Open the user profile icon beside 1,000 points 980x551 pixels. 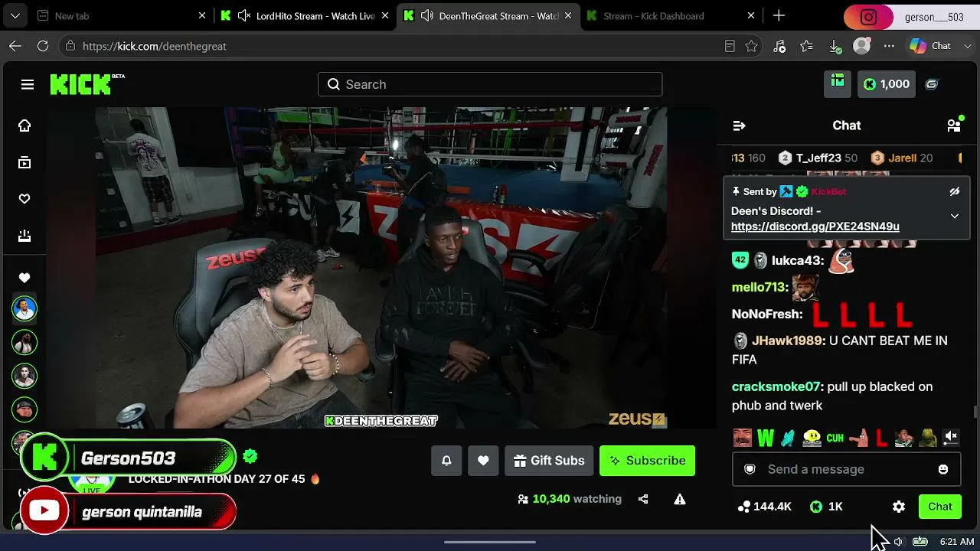click(932, 84)
